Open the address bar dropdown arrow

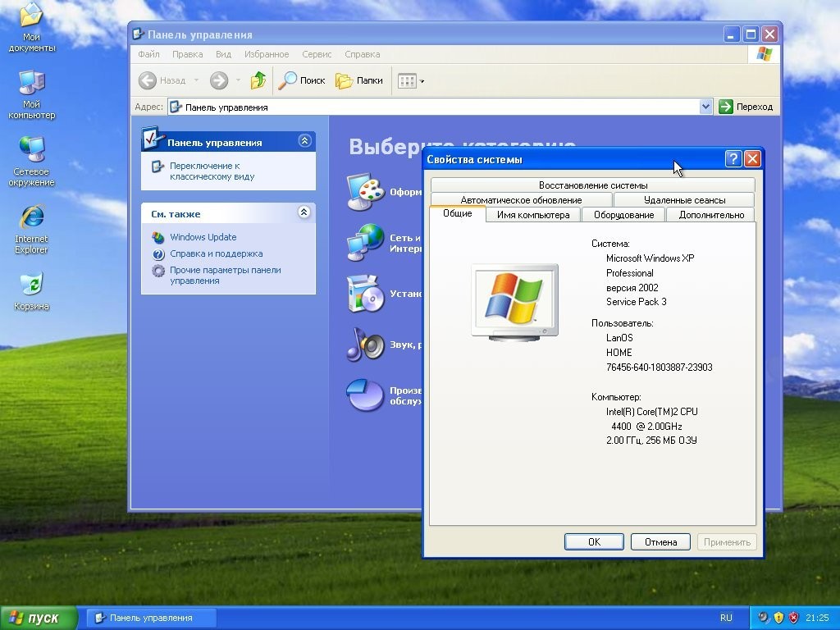click(705, 107)
